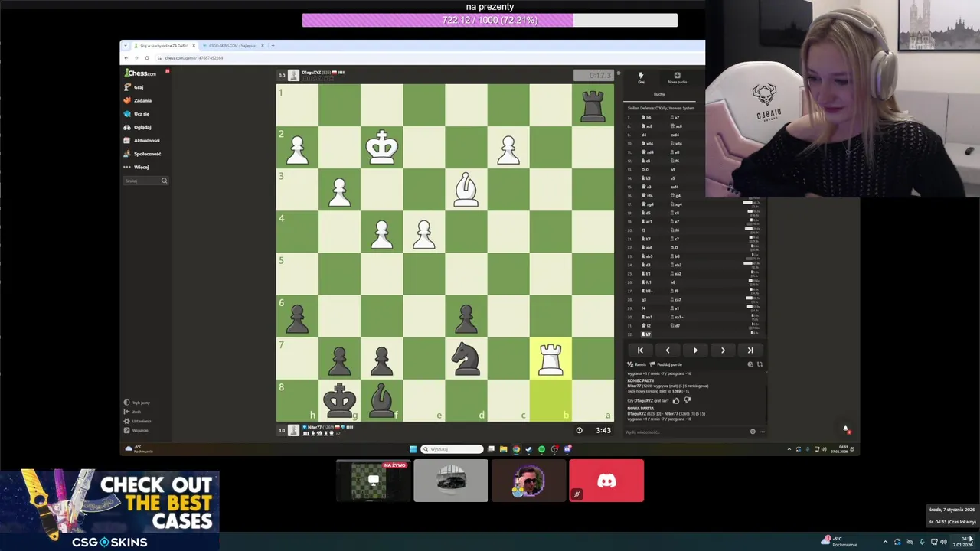Screen dimensions: 980x551
Task: Click the na prezenty donation progress bar
Action: point(490,20)
